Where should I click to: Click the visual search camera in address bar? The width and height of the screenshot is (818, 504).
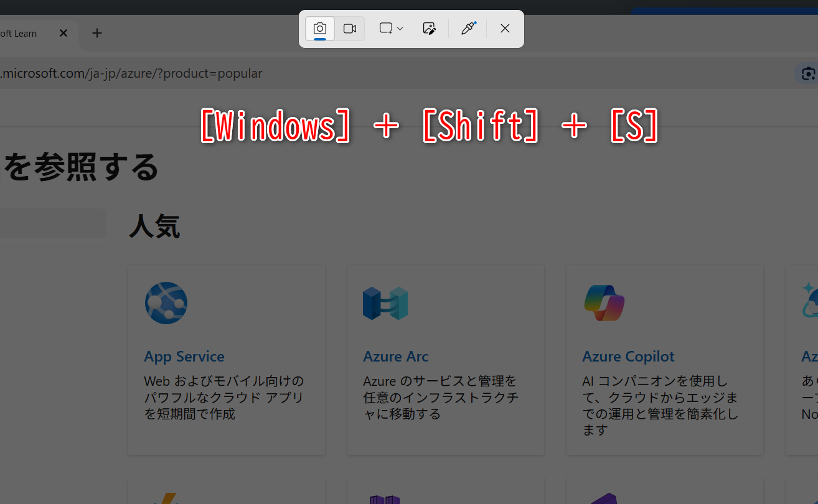[807, 73]
